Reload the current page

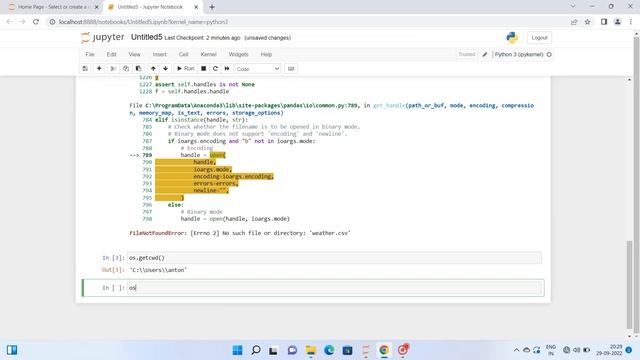tap(36, 22)
